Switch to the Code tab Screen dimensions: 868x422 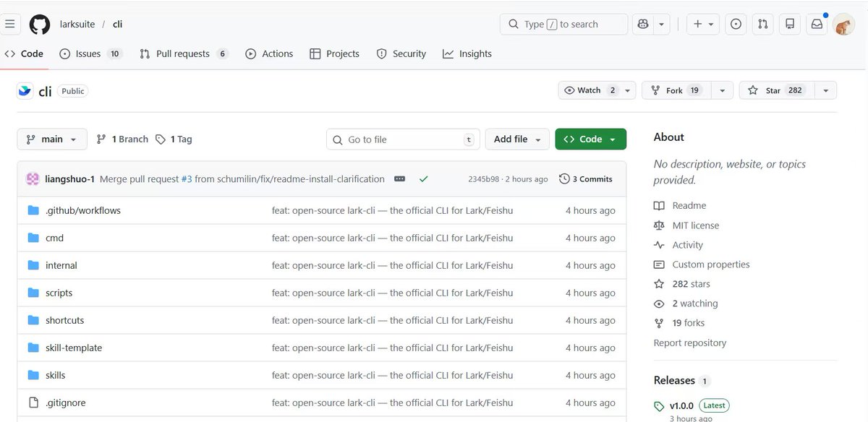24,53
